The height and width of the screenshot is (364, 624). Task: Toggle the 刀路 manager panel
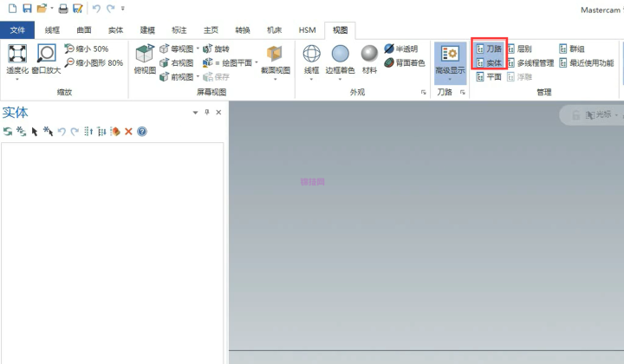tap(489, 49)
